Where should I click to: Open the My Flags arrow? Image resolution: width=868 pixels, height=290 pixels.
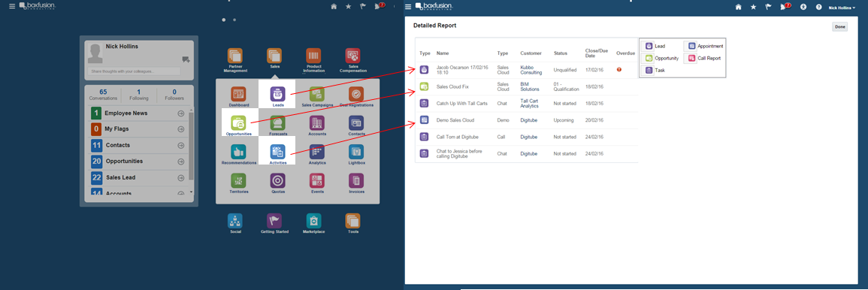click(180, 129)
